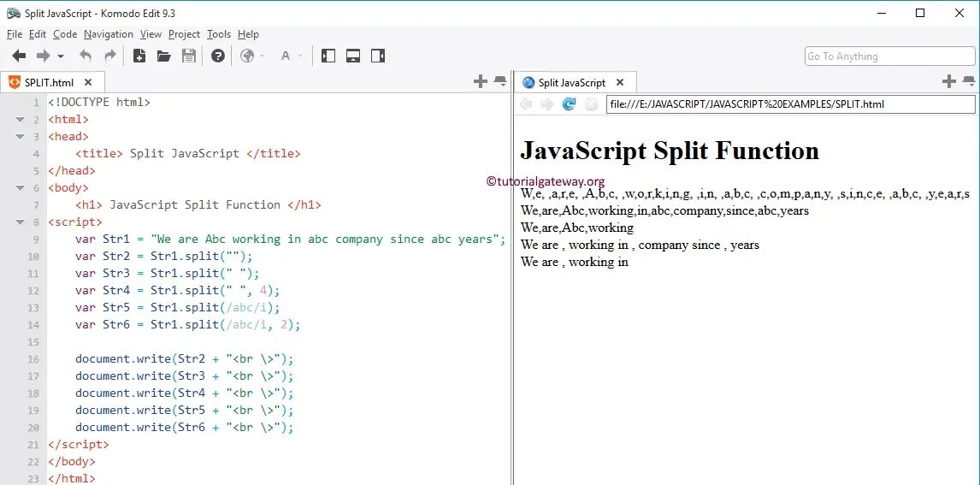Add a new tab in the preview pane
The width and height of the screenshot is (980, 485).
tap(948, 81)
